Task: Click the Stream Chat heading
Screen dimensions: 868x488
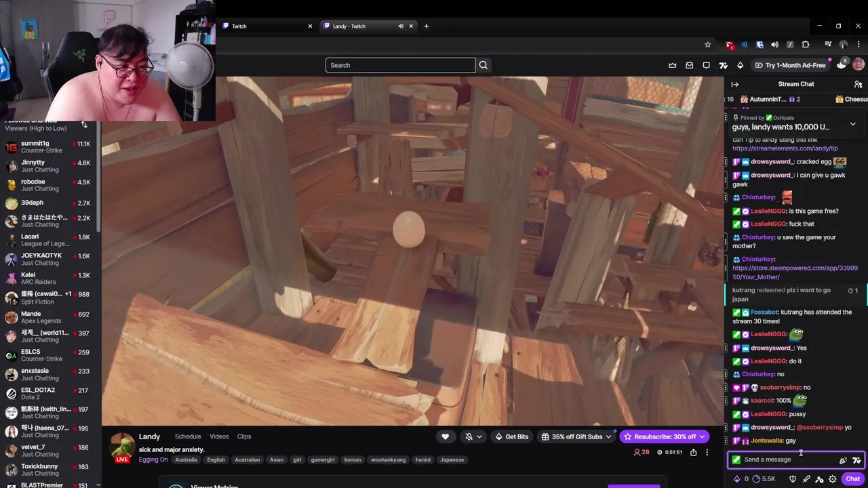Action: click(x=796, y=84)
